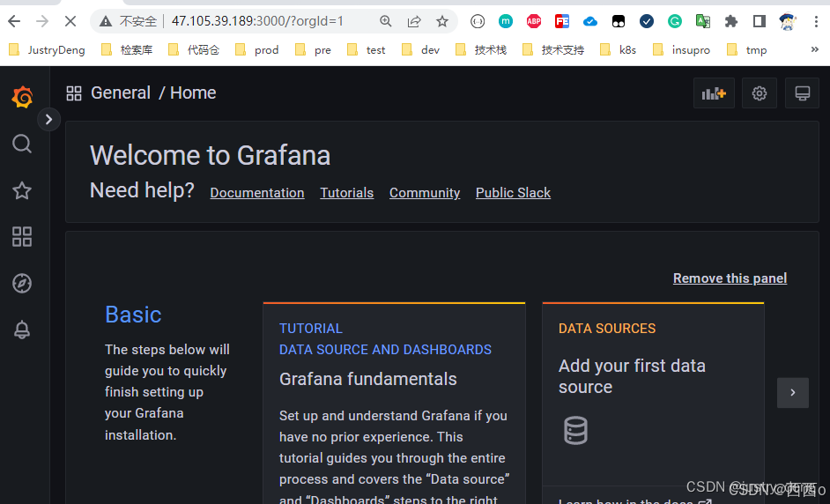Click the dashboard grid icon beside General
Image resolution: width=830 pixels, height=504 pixels.
[74, 93]
